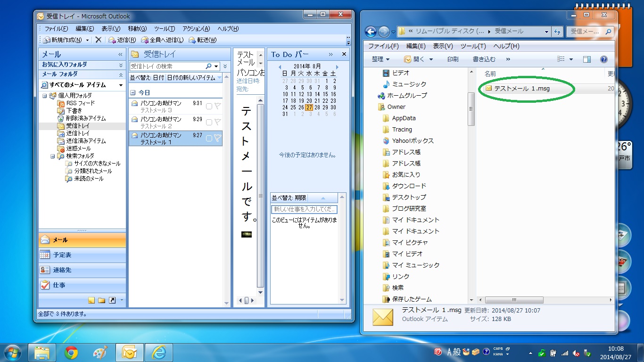The width and height of the screenshot is (644, 362).
Task: Close the To Do バー with X
Action: 344,54
